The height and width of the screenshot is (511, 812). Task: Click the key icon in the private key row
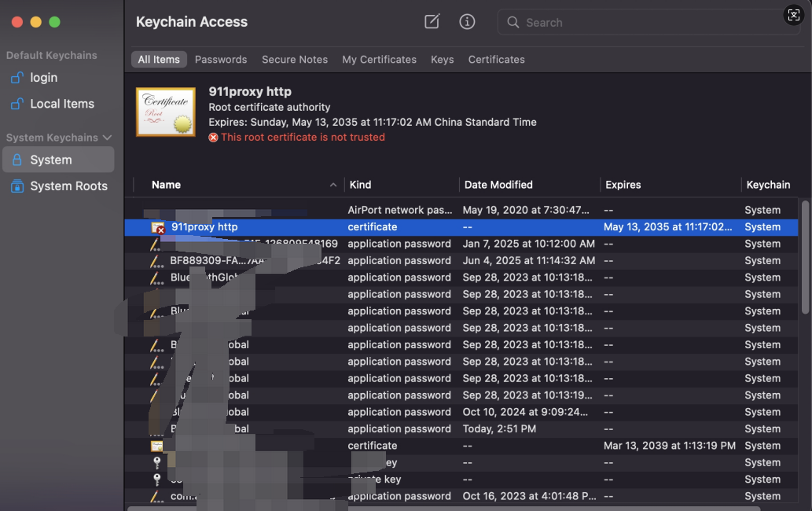(x=157, y=480)
